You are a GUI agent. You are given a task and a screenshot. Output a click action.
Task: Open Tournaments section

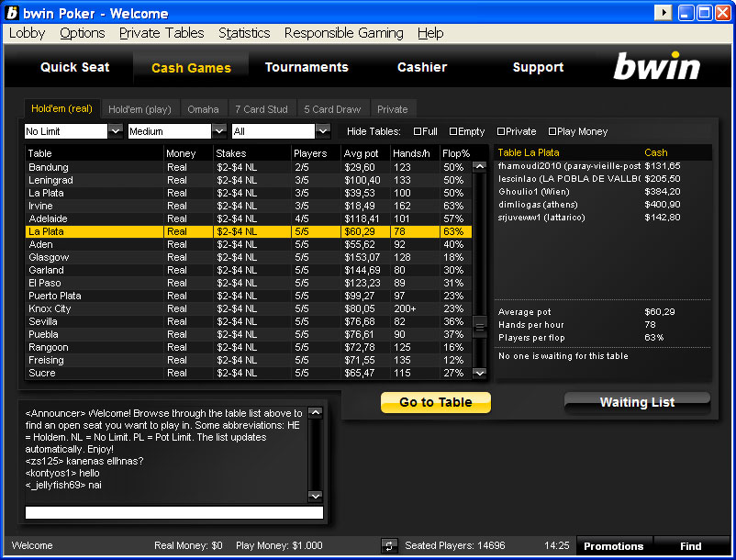tap(307, 67)
